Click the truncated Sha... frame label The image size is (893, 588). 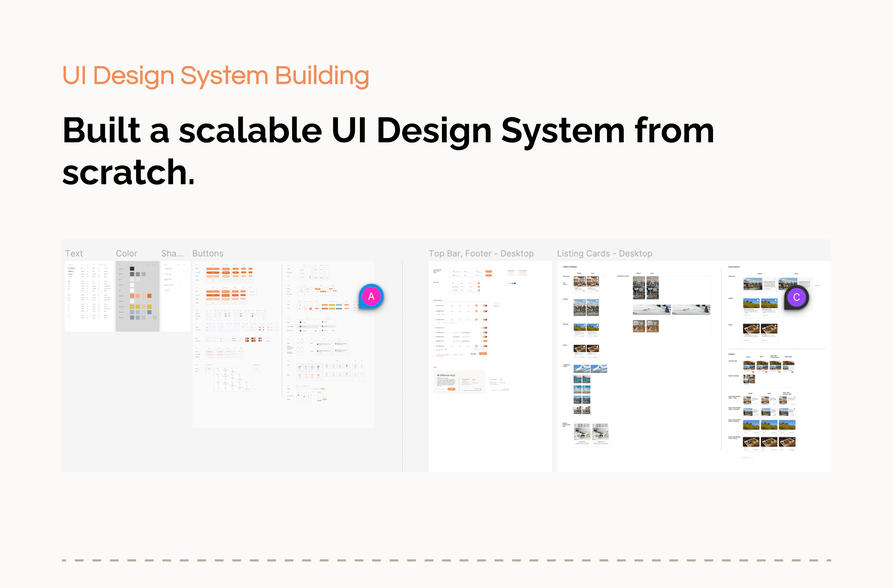pos(172,253)
